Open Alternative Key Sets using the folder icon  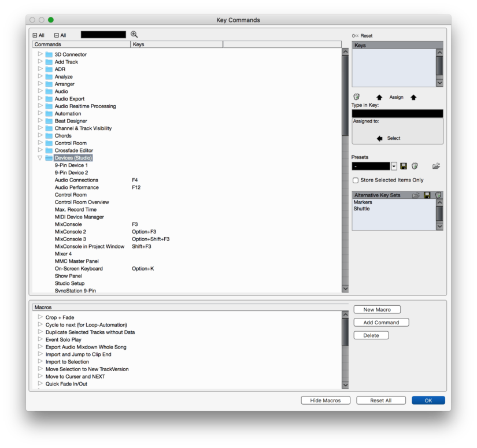(416, 195)
